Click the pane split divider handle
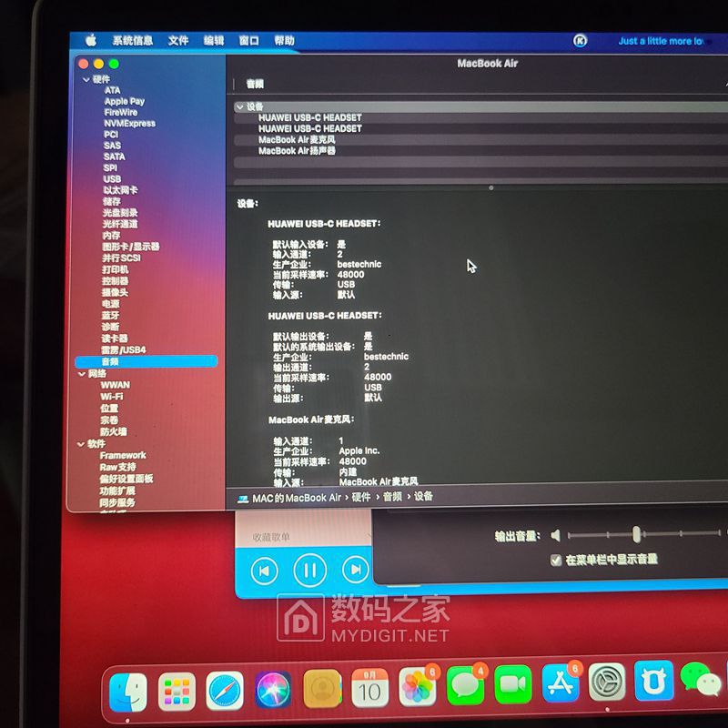 [x=490, y=188]
